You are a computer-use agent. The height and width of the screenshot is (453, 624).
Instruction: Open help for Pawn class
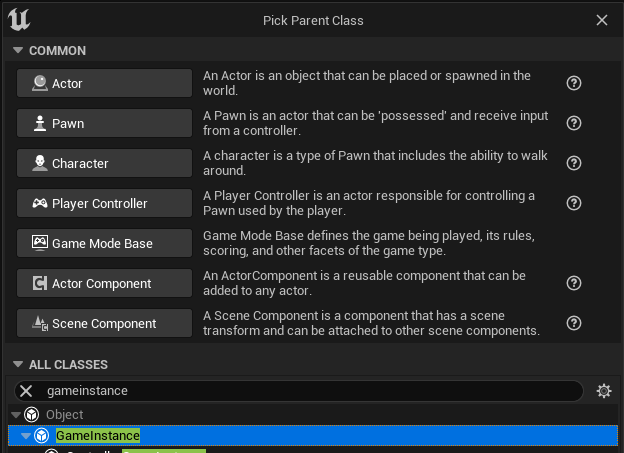point(574,124)
